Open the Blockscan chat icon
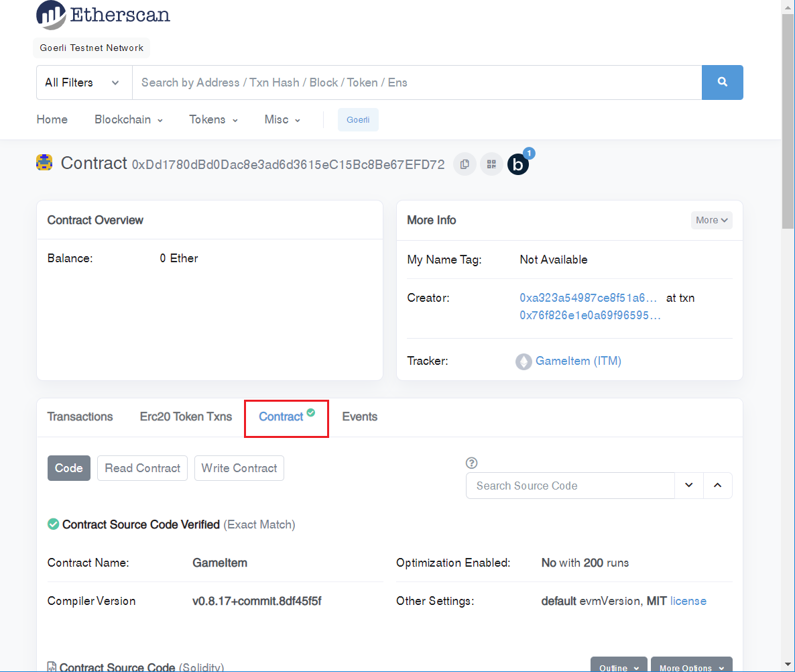Image resolution: width=795 pixels, height=672 pixels. [x=518, y=164]
